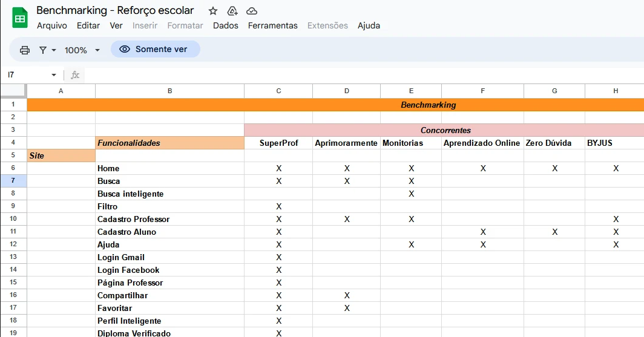
Task: Click the select-all corner box
Action: tap(13, 91)
